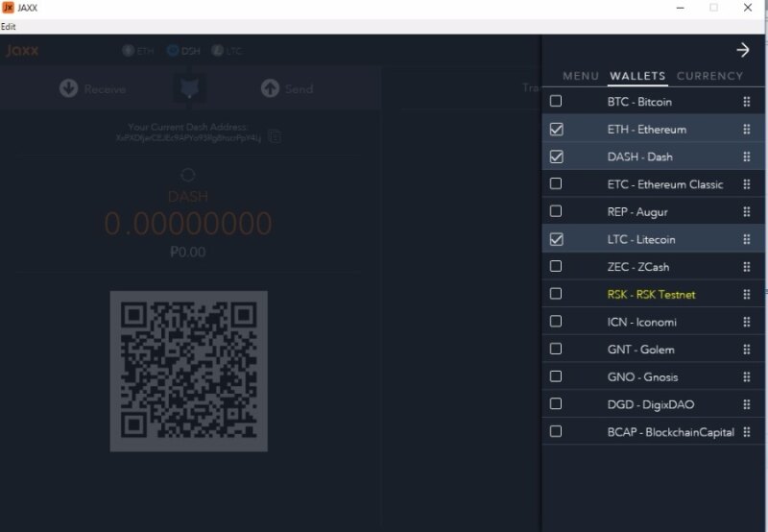This screenshot has height=532, width=768.
Task: Open the CURRENCY tab
Action: [709, 76]
